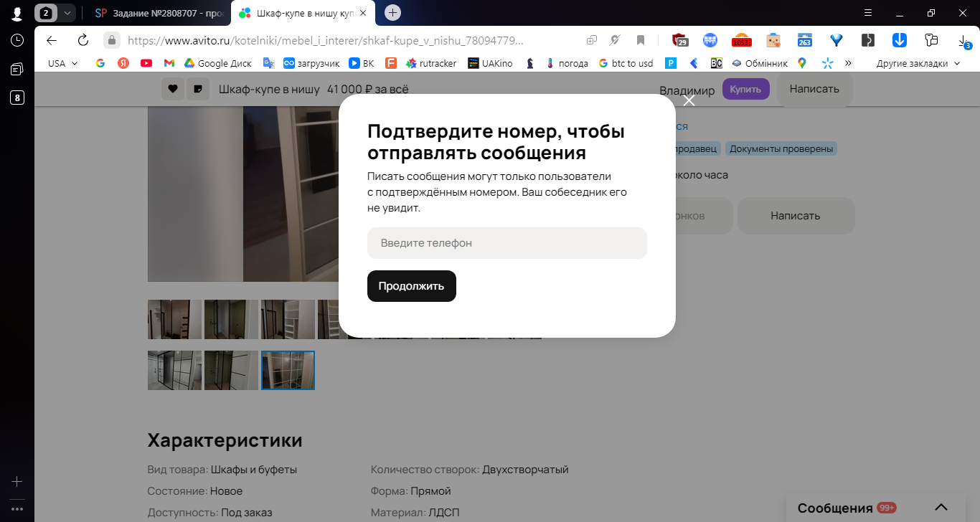The height and width of the screenshot is (522, 980).
Task: Focus the avito.ru address bar
Action: tap(325, 40)
